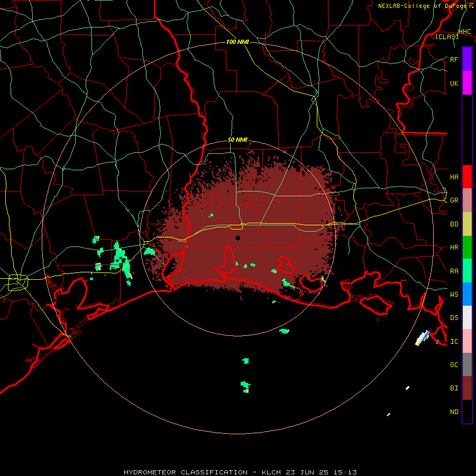
Task: Click the DS legend label
Action: tap(454, 318)
